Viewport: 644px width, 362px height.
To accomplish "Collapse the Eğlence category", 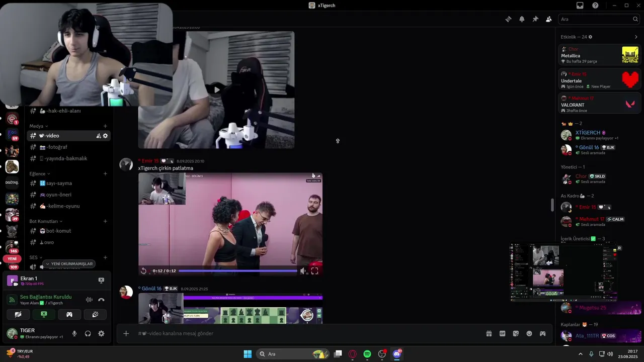I will pyautogui.click(x=40, y=173).
